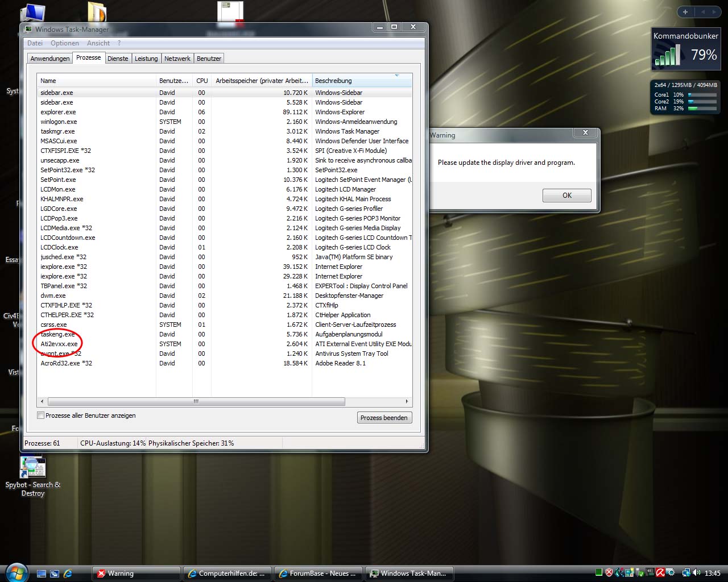Select the LCDClock.exe process row

click(225, 247)
